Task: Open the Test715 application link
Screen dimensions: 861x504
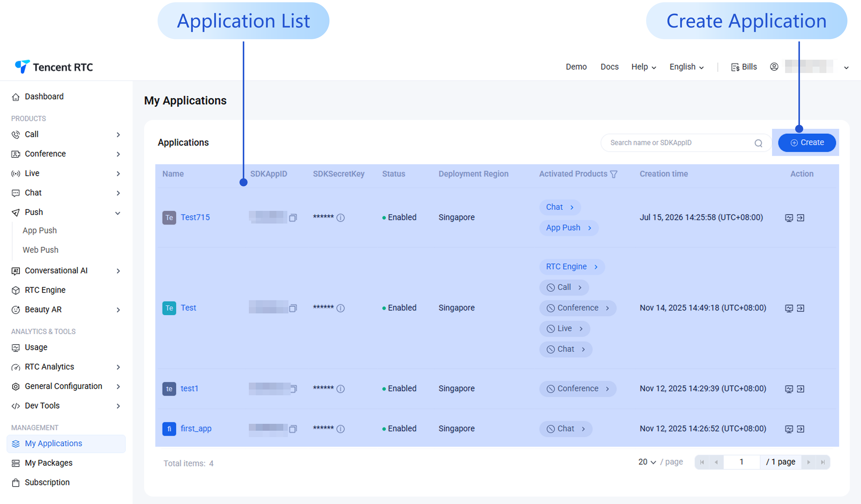Action: 195,218
